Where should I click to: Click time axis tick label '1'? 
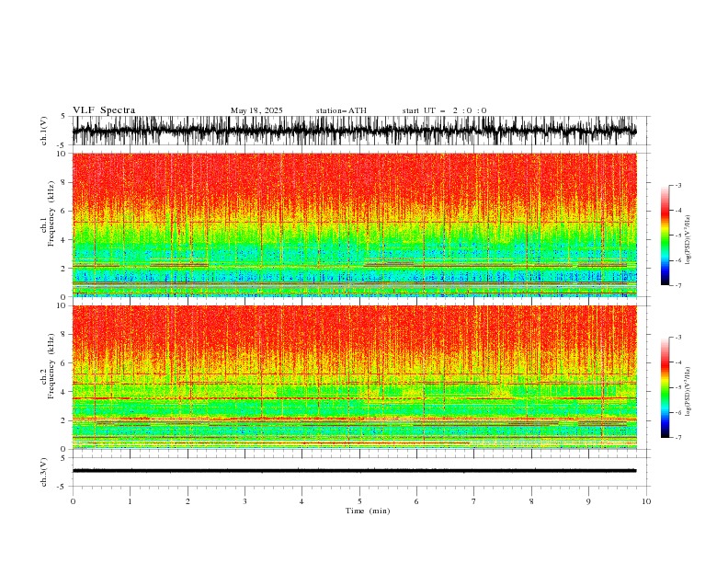(130, 501)
